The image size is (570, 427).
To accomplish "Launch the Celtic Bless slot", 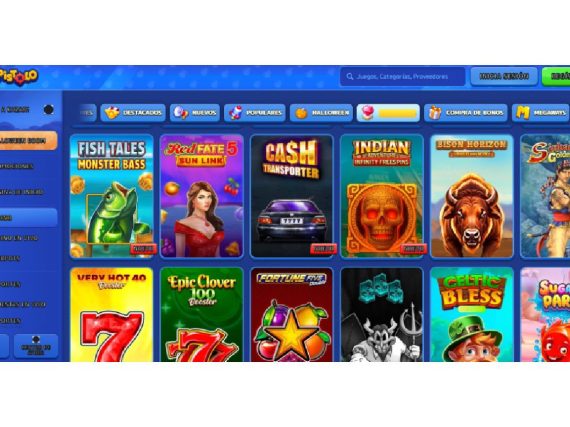I will [x=471, y=315].
